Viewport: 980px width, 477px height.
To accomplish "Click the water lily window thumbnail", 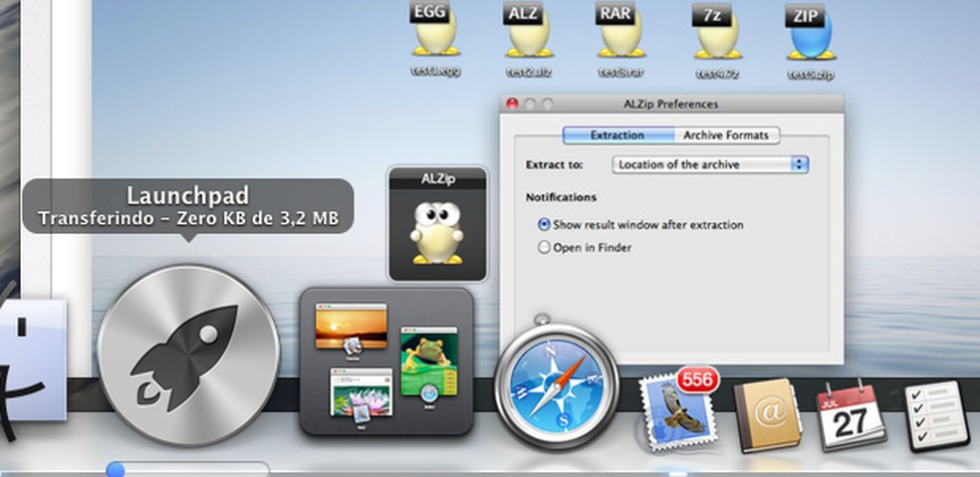I will (x=362, y=392).
